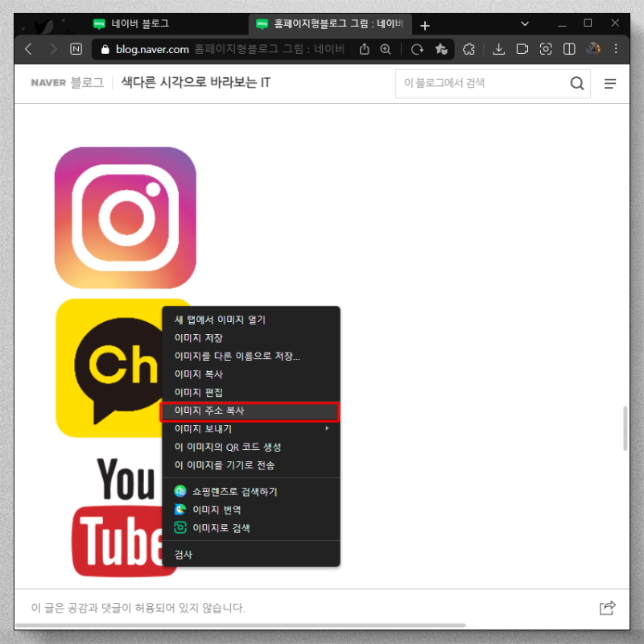Choose 이미지 편집 in the context menu
The image size is (644, 644).
pos(251,392)
